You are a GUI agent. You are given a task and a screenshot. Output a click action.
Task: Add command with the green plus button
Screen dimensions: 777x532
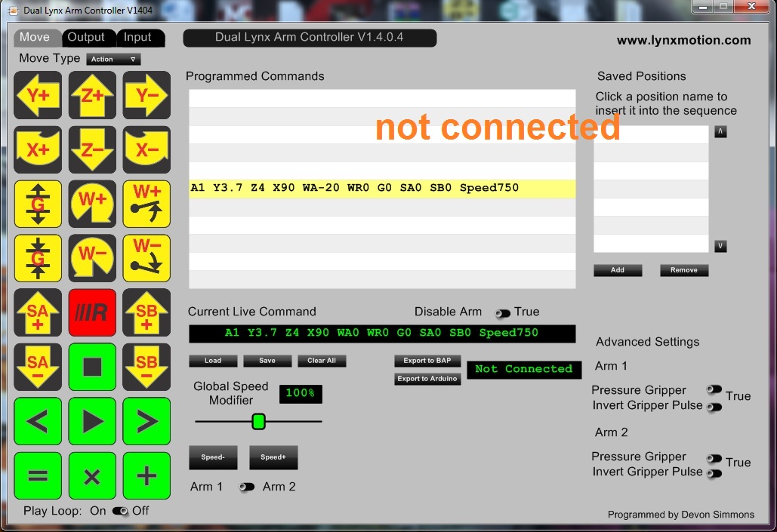pos(146,475)
